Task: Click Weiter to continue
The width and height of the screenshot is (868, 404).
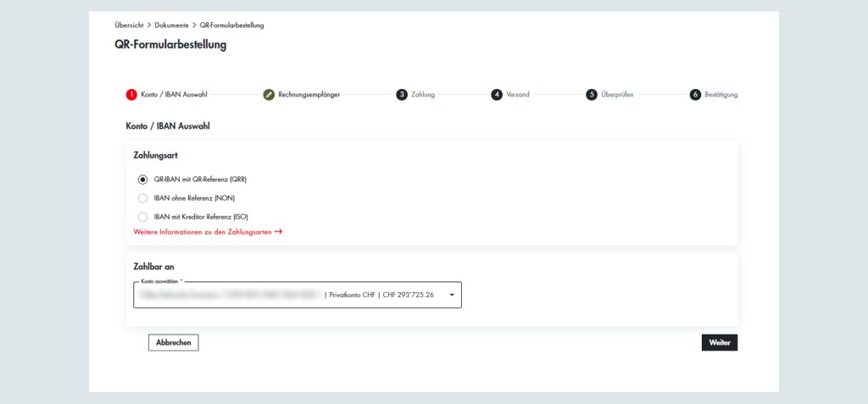Action: [x=719, y=342]
